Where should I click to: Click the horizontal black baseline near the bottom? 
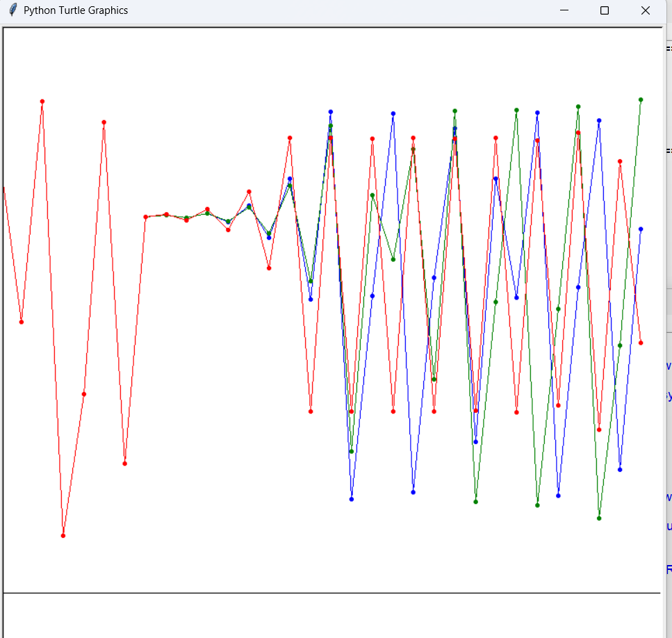tap(278, 593)
